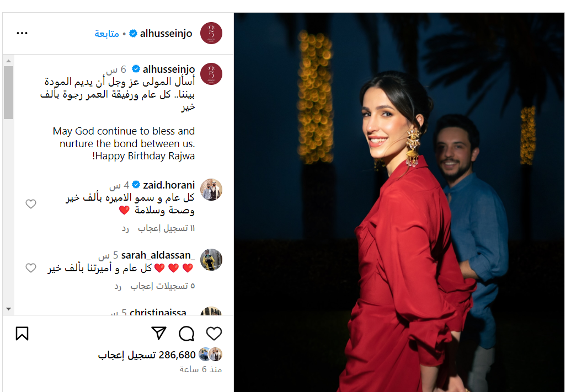Like sarah_aldassan_'s comment

31,268
